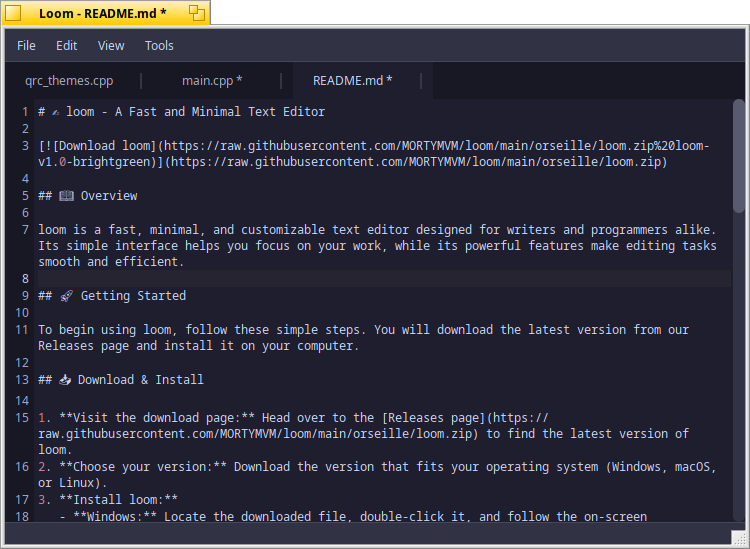Open the Edit menu
This screenshot has height=549, width=750.
(66, 45)
